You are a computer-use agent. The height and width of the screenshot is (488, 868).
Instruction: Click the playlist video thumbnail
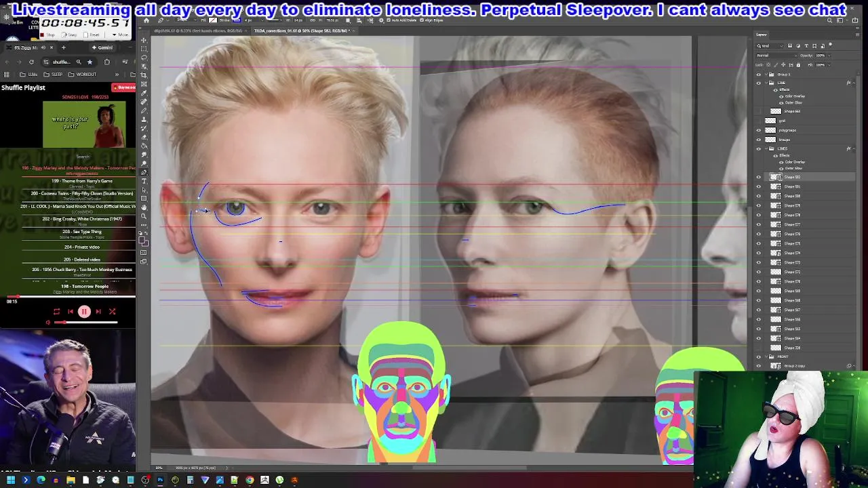click(x=84, y=124)
